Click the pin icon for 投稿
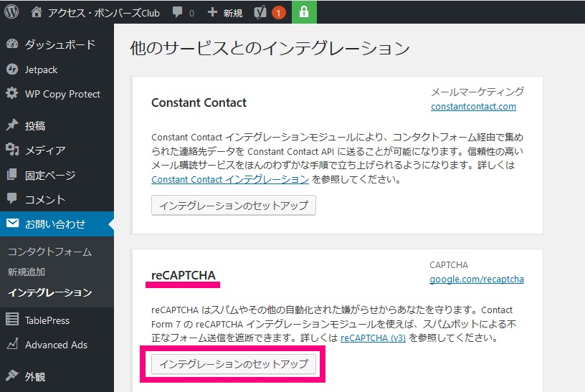Viewport: 585px width, 392px height. tap(12, 125)
